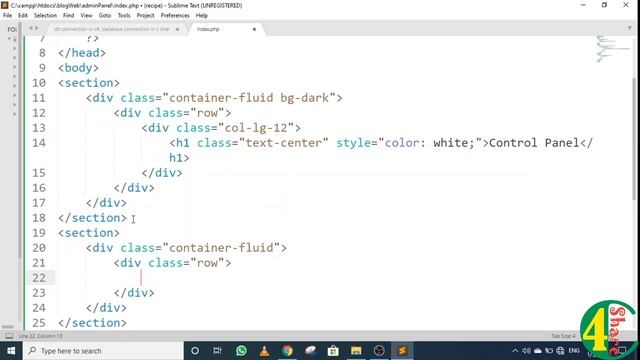Click the "container-fluid" string on line 20
The width and height of the screenshot is (640, 360).
221,248
